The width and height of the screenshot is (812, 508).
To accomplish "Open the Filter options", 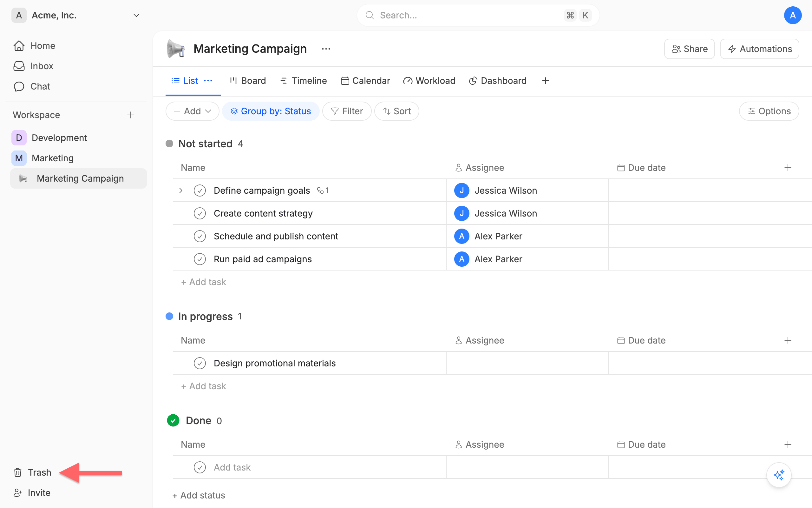I will click(x=347, y=111).
